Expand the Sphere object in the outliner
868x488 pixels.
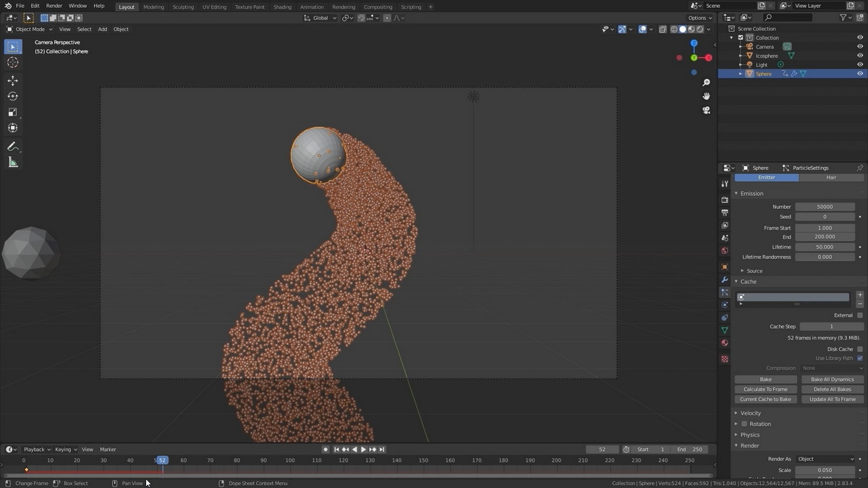(741, 74)
